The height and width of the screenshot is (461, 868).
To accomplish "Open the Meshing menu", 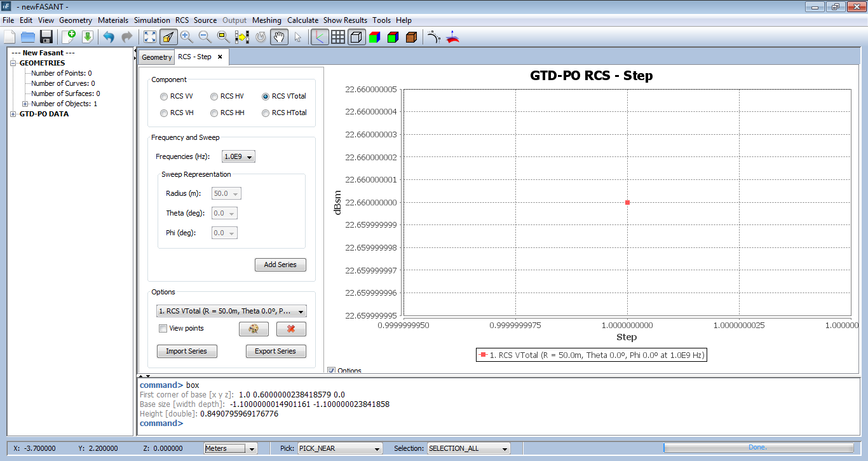I will coord(266,20).
